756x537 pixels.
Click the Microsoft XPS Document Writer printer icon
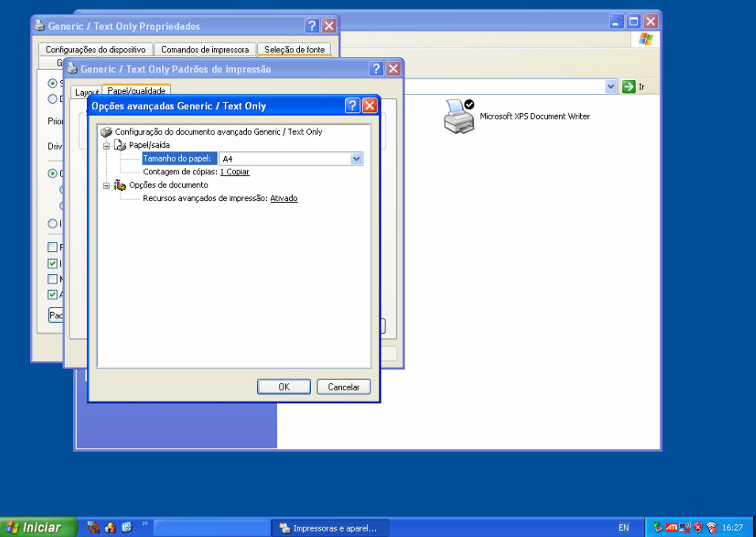click(458, 116)
